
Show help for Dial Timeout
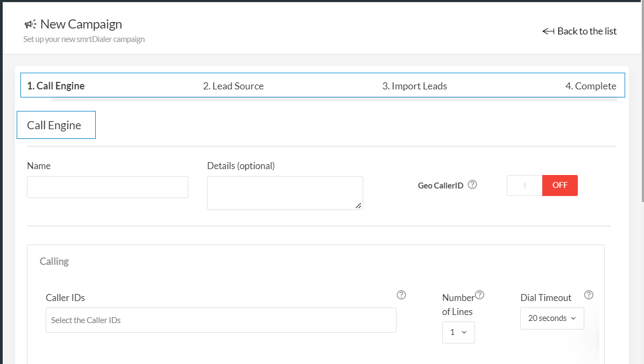589,295
